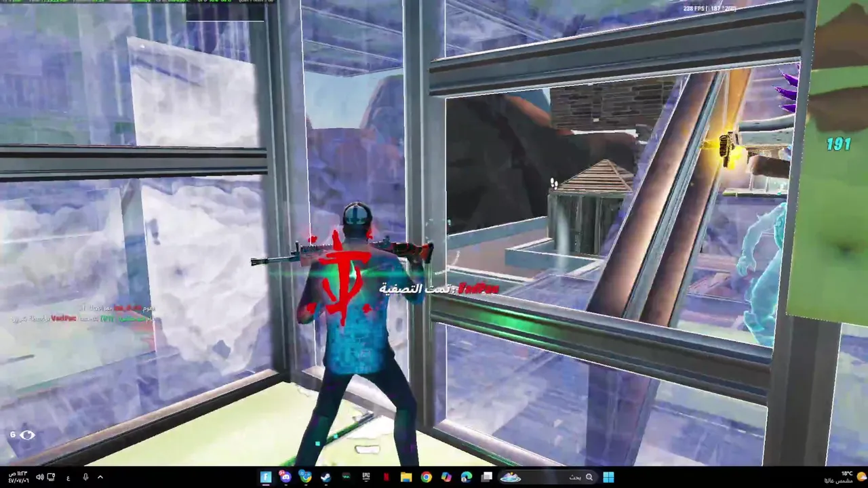This screenshot has width=868, height=488.
Task: Open network settings from the tray
Action: coord(51,477)
